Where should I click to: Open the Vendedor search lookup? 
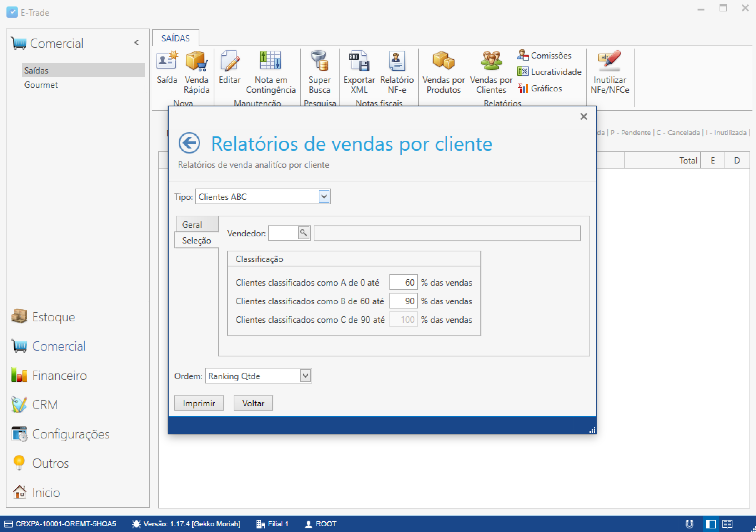coord(304,233)
